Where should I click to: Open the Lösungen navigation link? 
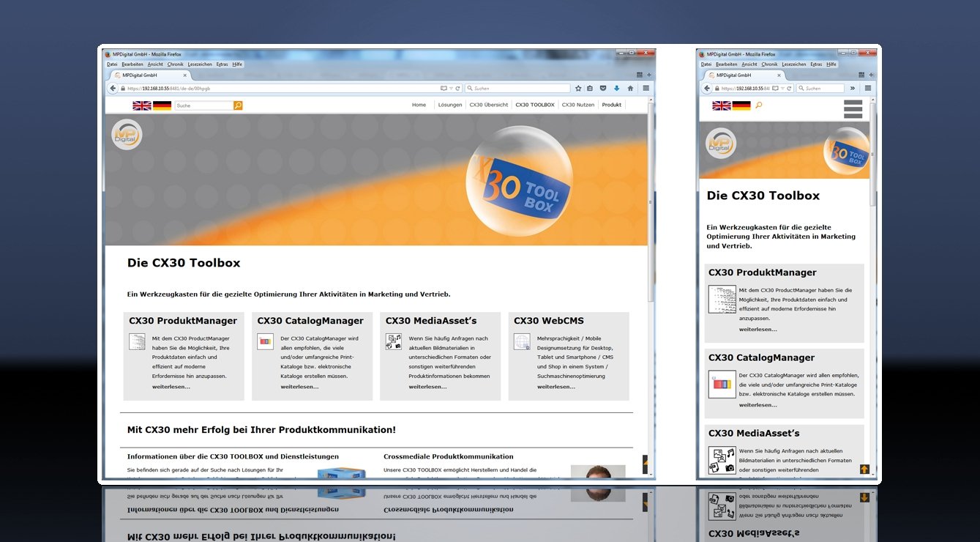point(450,105)
